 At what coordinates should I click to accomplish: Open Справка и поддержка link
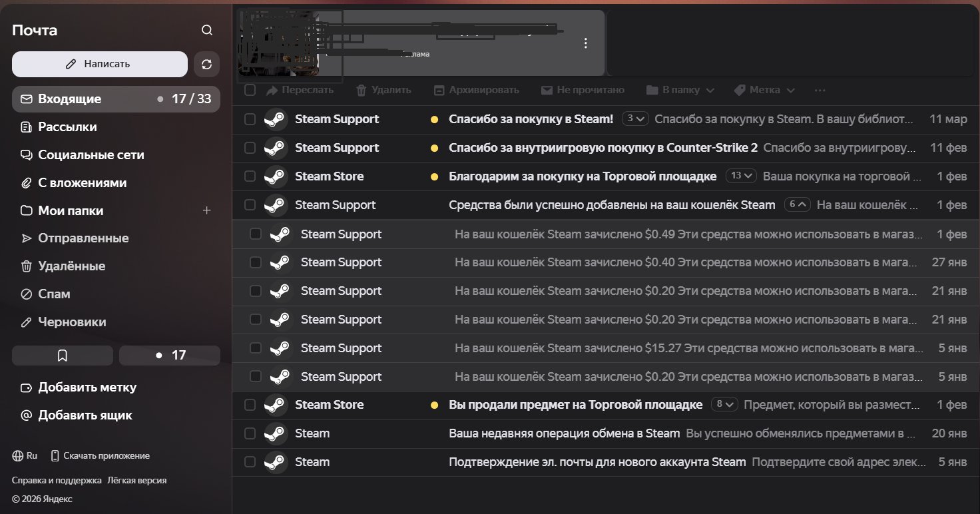point(57,480)
